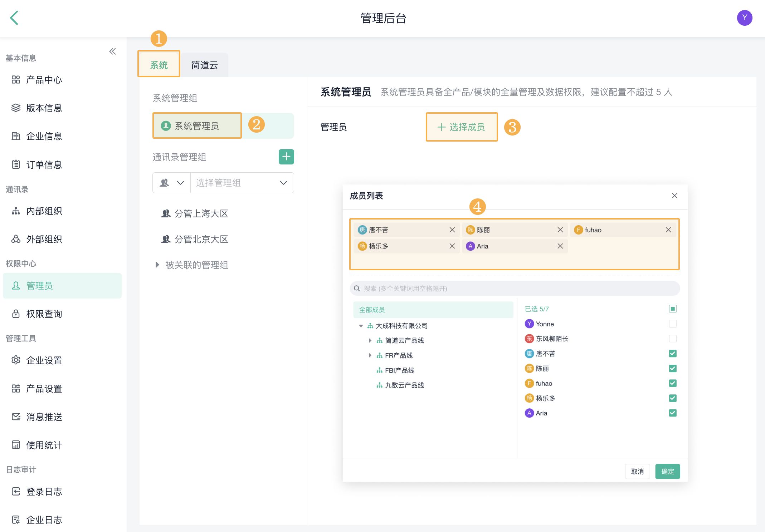Screen dimensions: 765x532
Task: Open 企业设置 in the sidebar
Action: coord(44,360)
